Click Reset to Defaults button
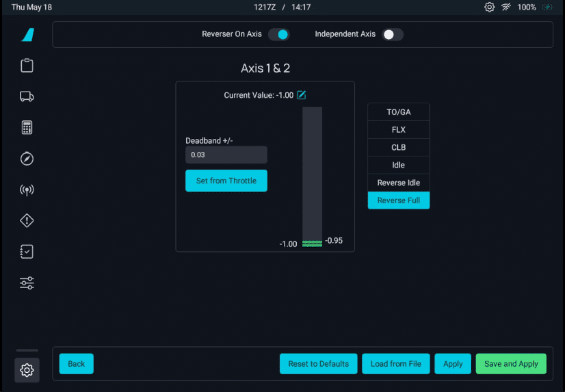Screen dimensions: 565x392 (x=318, y=364)
